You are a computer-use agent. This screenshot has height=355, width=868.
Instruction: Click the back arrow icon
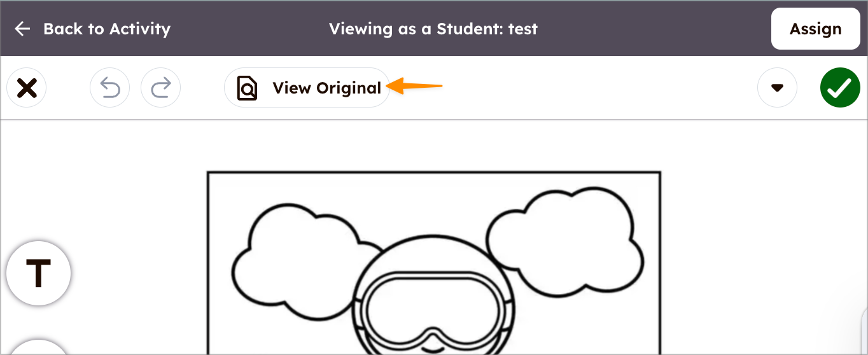pyautogui.click(x=22, y=29)
